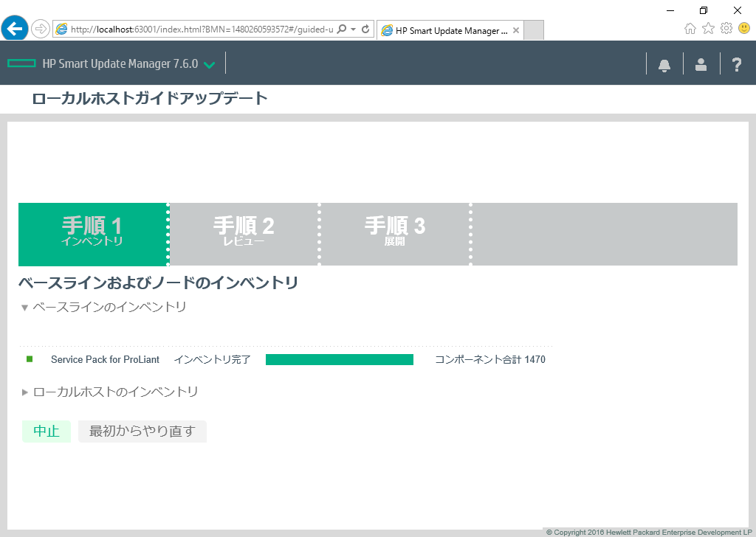This screenshot has height=537, width=756.
Task: Click the Internet Explorer page icon in address bar
Action: point(61,29)
